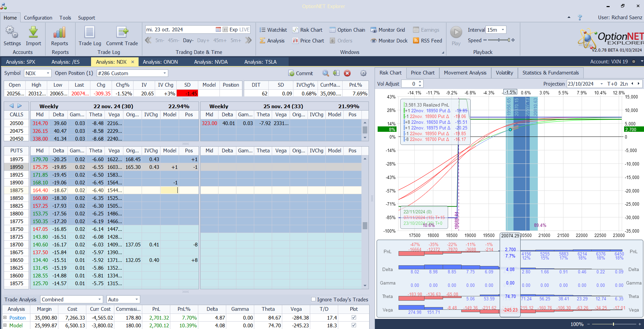644x329 pixels.
Task: Open the Volatility tab
Action: coord(504,73)
